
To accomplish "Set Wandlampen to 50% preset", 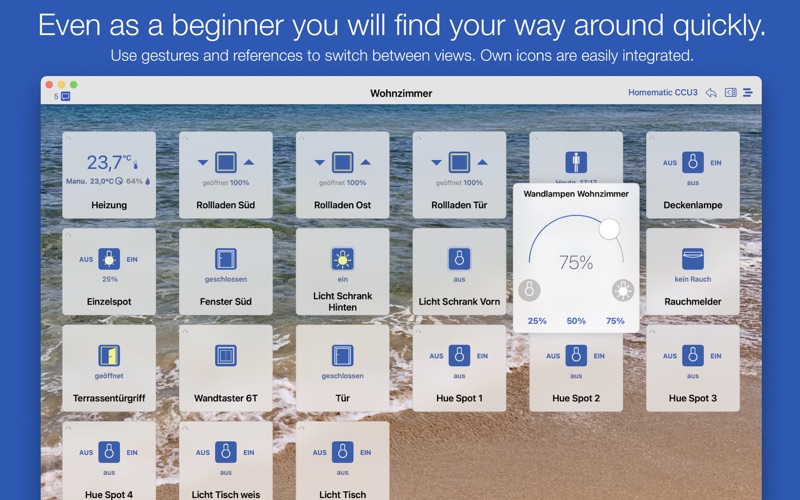I will pyautogui.click(x=576, y=321).
